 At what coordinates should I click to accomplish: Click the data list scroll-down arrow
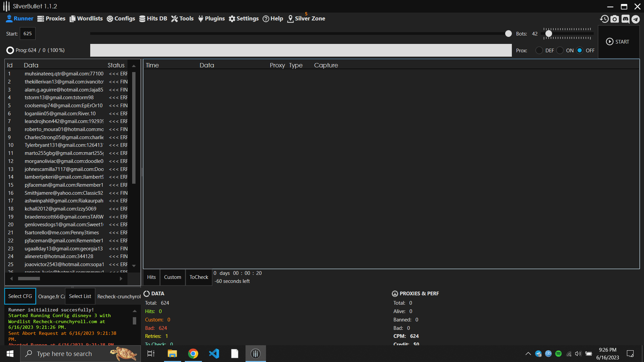tap(134, 266)
